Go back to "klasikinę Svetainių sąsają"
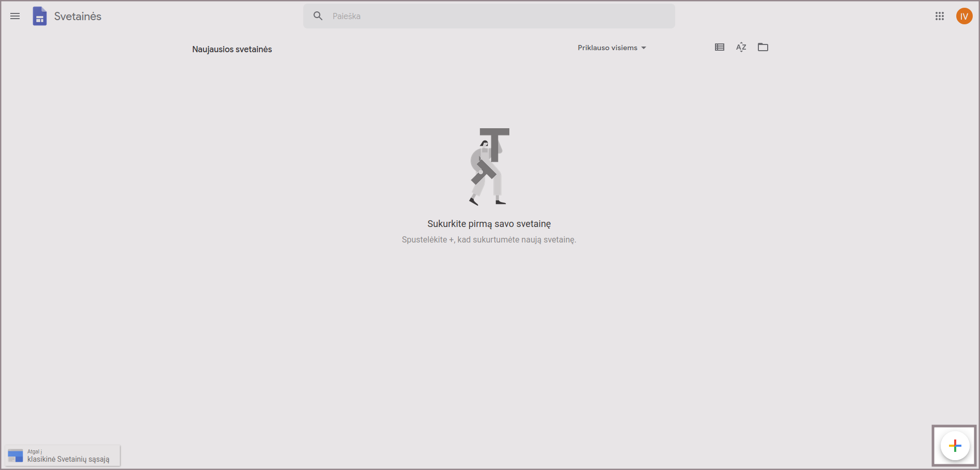Screen dimensions: 980x470 click(68, 459)
